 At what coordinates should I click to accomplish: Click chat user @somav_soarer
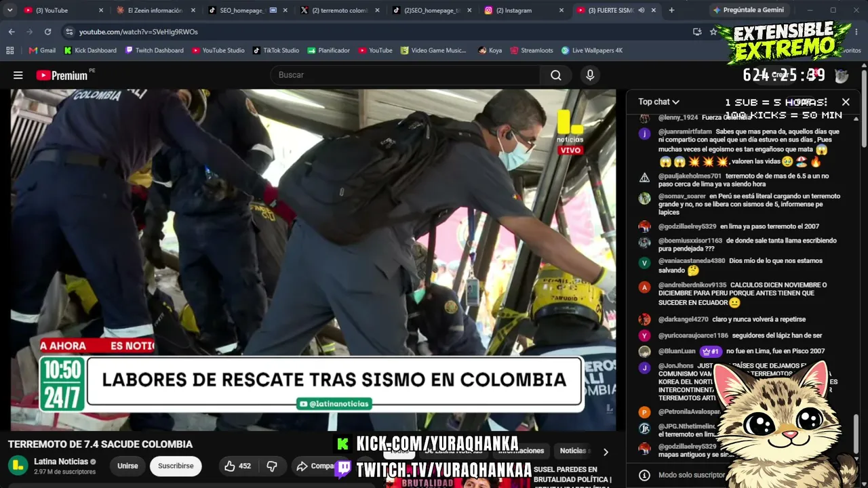click(x=682, y=197)
